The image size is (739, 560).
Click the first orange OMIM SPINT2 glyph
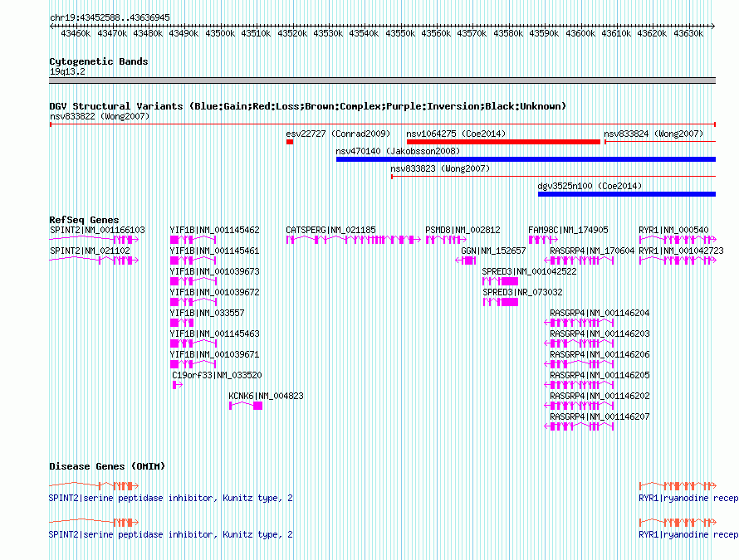(94, 485)
